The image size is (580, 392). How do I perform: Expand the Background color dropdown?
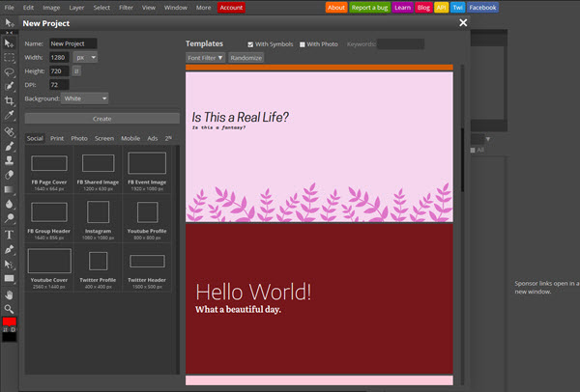[x=85, y=98]
